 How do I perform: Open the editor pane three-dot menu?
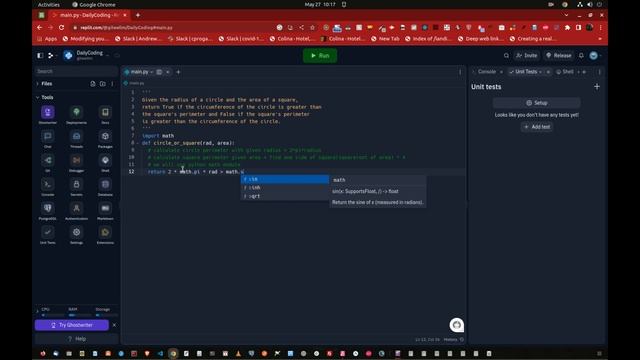tap(460, 72)
